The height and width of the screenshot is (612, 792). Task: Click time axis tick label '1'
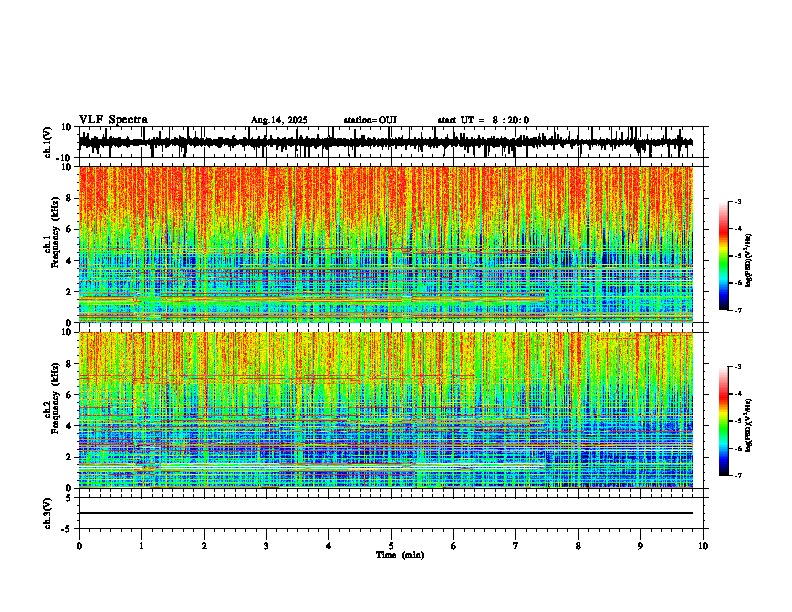[x=141, y=546]
